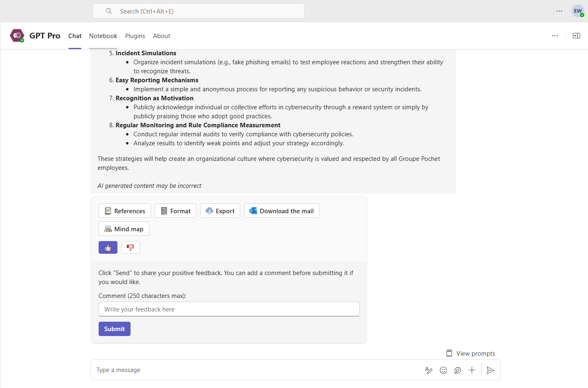Click the Loop component icon
This screenshot has height=388, width=588.
[457, 370]
